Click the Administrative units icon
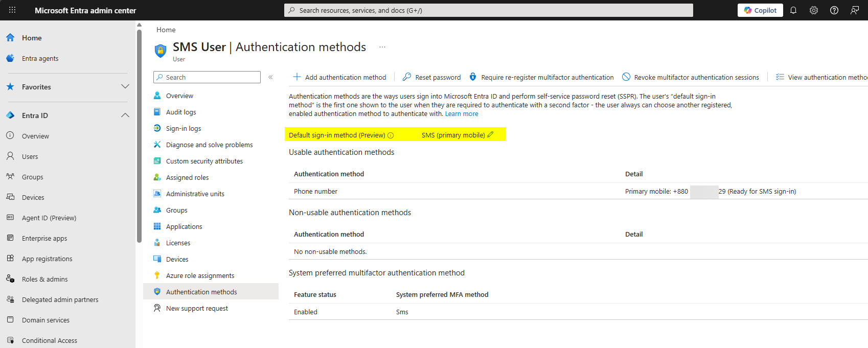The width and height of the screenshot is (868, 348). coord(157,194)
